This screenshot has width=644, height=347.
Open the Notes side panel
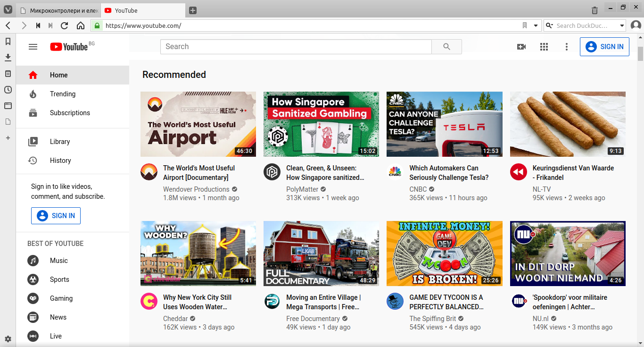[8, 74]
